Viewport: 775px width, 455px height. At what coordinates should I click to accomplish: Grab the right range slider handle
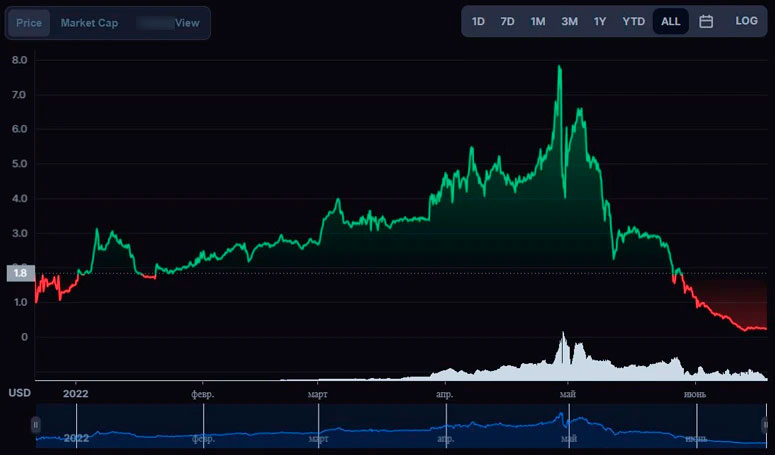(765, 425)
